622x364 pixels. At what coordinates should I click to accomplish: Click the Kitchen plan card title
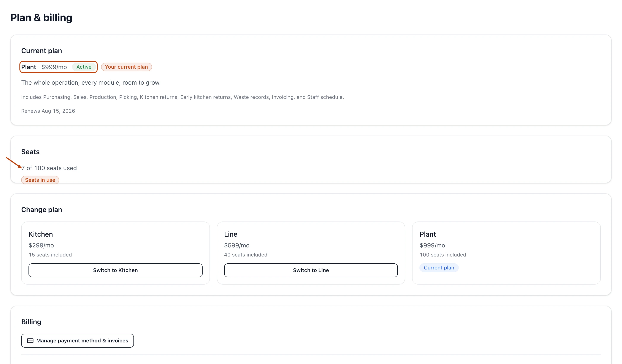[x=41, y=234]
